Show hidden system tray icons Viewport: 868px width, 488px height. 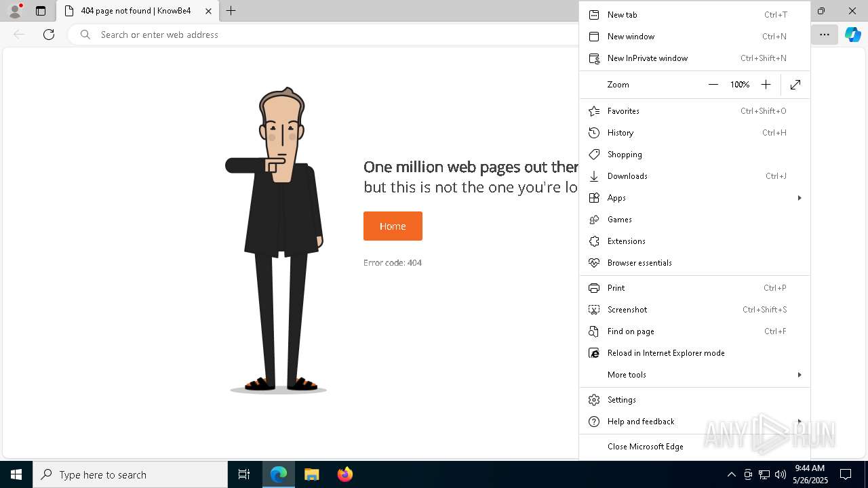tap(731, 474)
